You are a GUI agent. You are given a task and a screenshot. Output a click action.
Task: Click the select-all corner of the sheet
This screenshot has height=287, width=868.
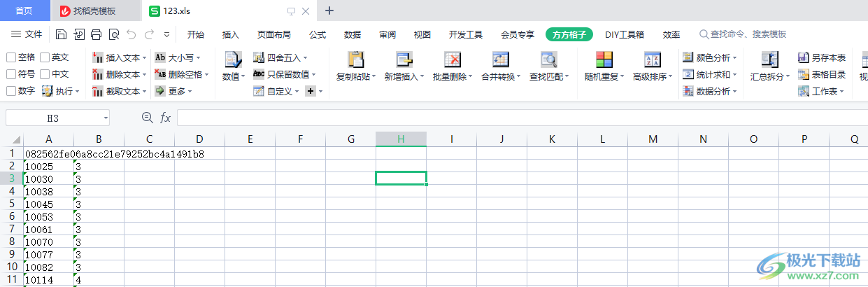click(x=11, y=139)
